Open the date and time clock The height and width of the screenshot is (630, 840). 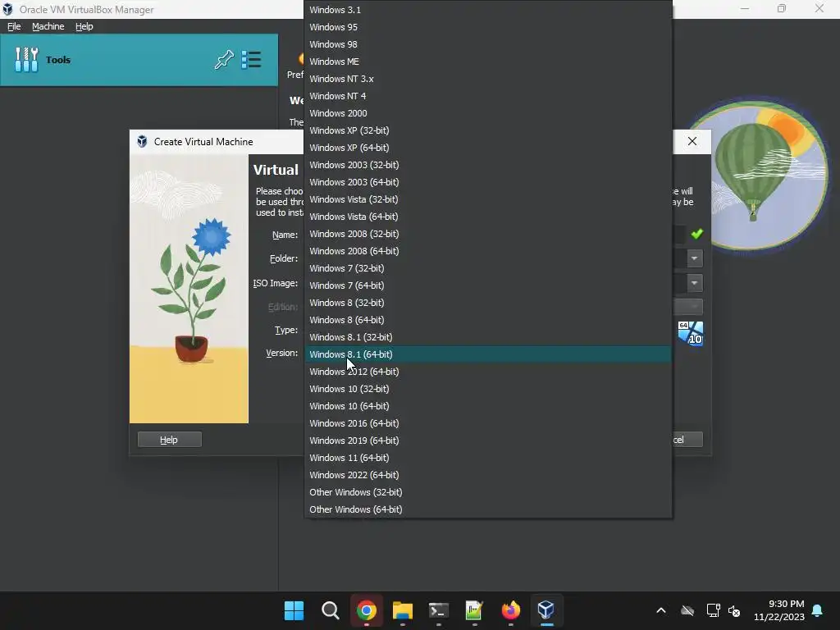[779, 610]
